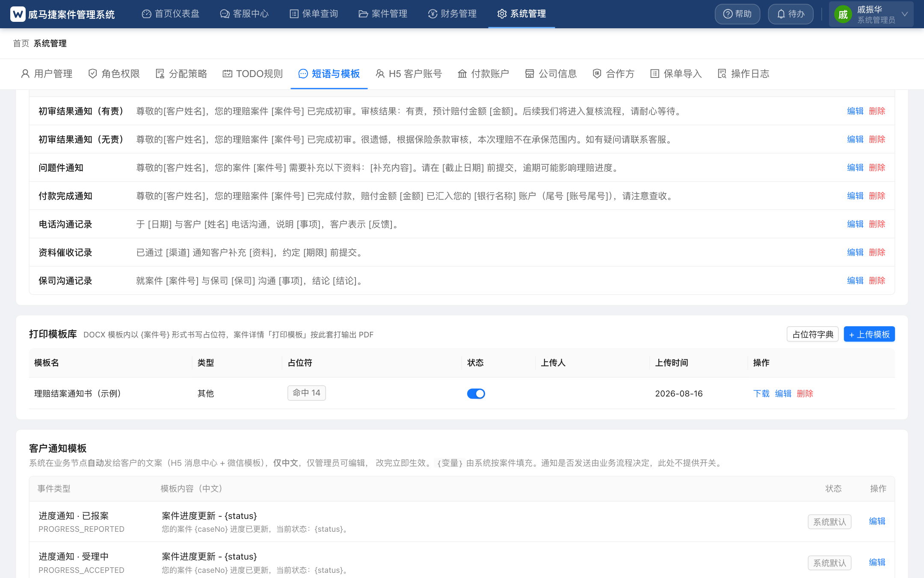Delete the 资料催收记录 phrase
Screen dimensions: 924x578
[x=877, y=252]
